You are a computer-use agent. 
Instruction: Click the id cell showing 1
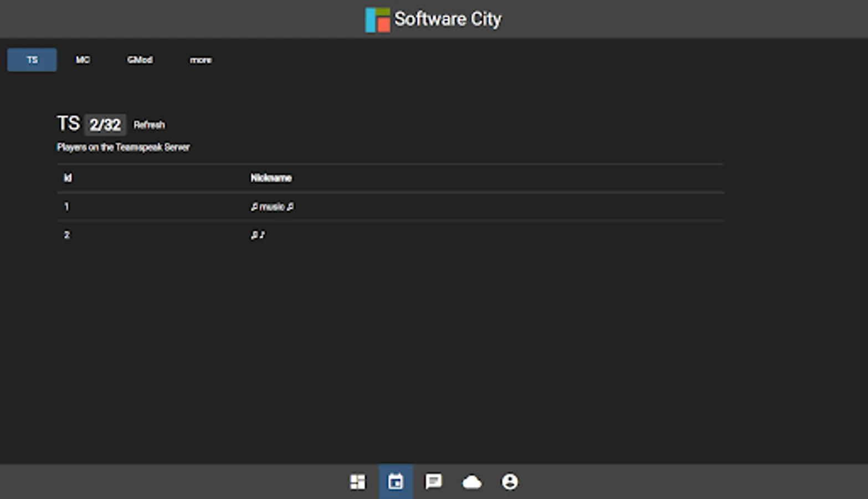[66, 207]
